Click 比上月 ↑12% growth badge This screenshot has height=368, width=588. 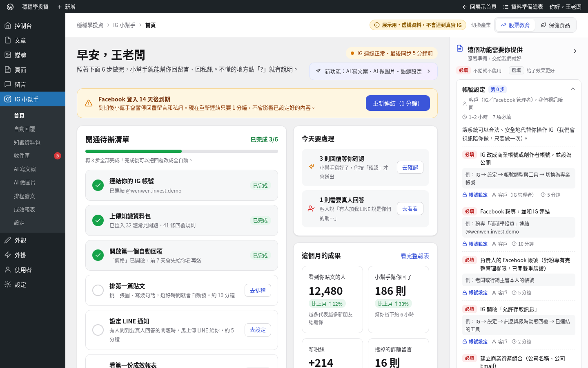[x=327, y=304]
